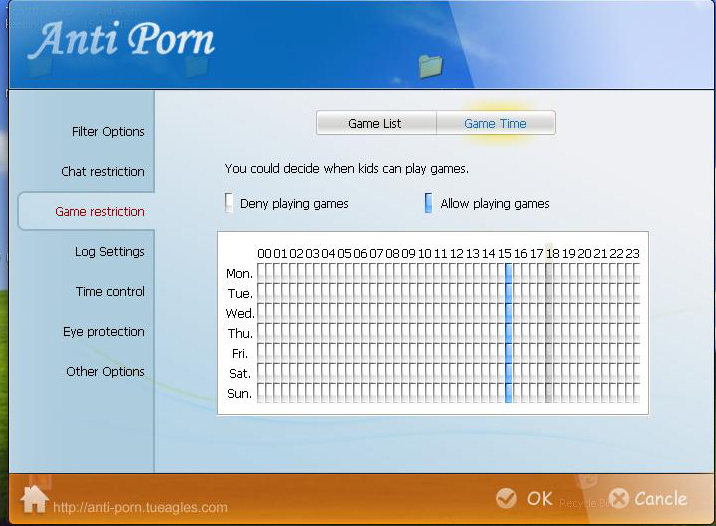Click the Wed. row label
The height and width of the screenshot is (526, 716).
240,314
